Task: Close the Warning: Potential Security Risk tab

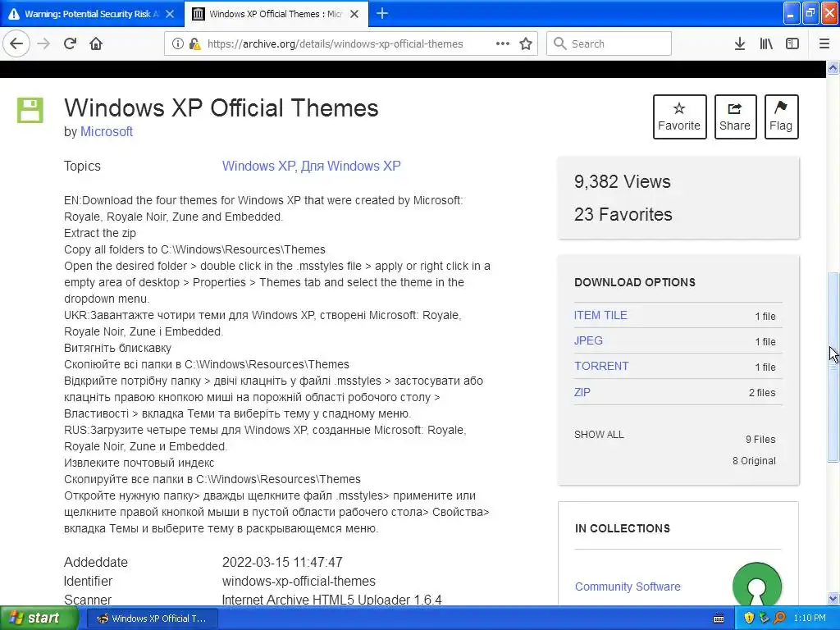Action: 170,14
